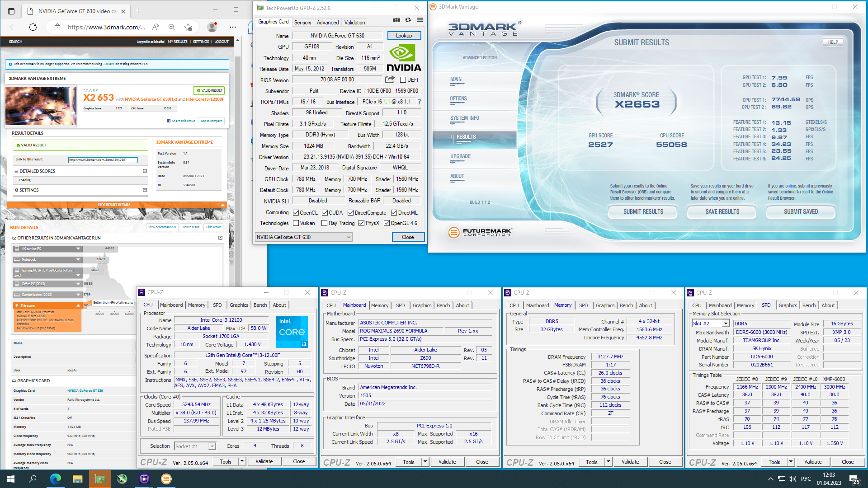Click the Delete result button

coord(191,227)
